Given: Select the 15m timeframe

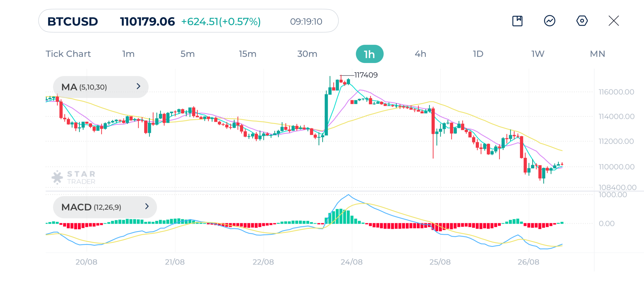Looking at the screenshot, I should pos(248,54).
